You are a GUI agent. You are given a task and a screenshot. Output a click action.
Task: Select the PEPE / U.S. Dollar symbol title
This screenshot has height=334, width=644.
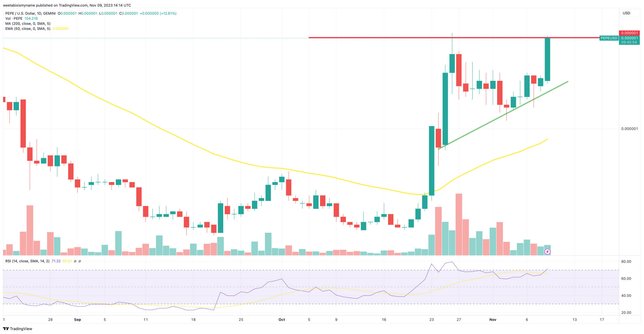31,14
